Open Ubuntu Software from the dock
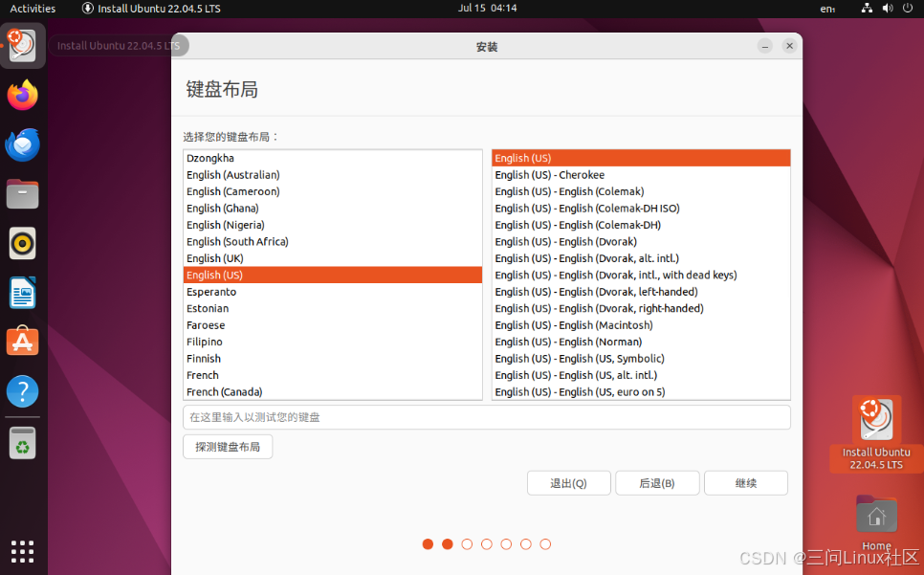The height and width of the screenshot is (575, 924). [x=22, y=341]
